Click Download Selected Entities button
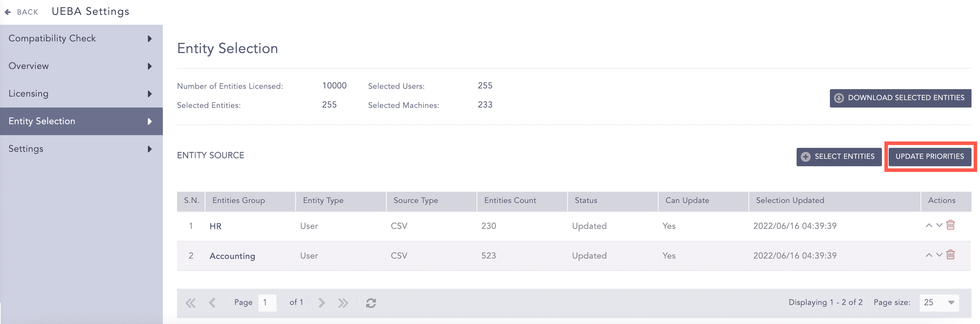 tap(900, 98)
